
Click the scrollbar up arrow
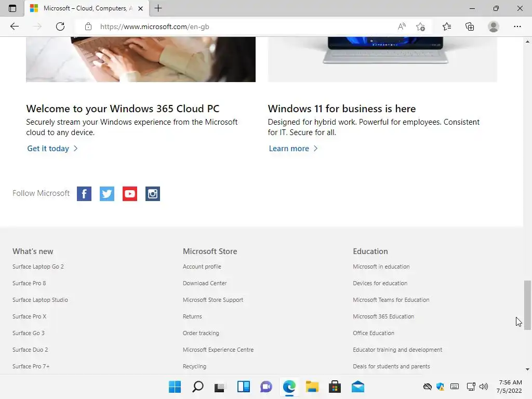click(x=527, y=42)
